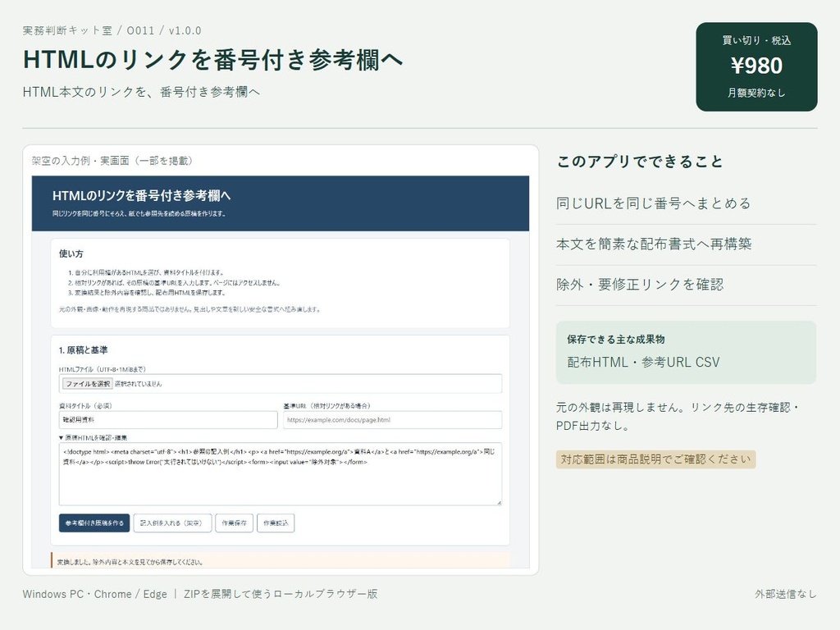Click the 参考欄付き原稿を作る button
Screen dimensions: 840x630
(x=94, y=523)
